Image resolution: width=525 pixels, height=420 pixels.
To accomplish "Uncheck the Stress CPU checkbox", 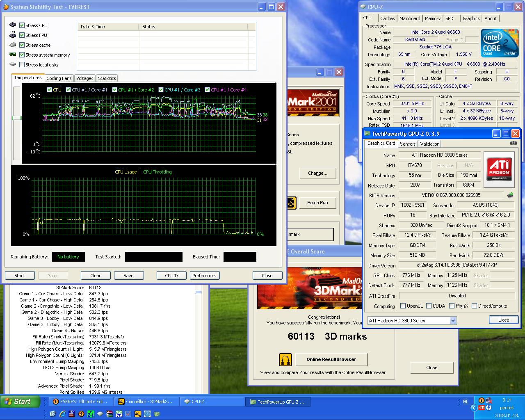I will click(x=22, y=25).
